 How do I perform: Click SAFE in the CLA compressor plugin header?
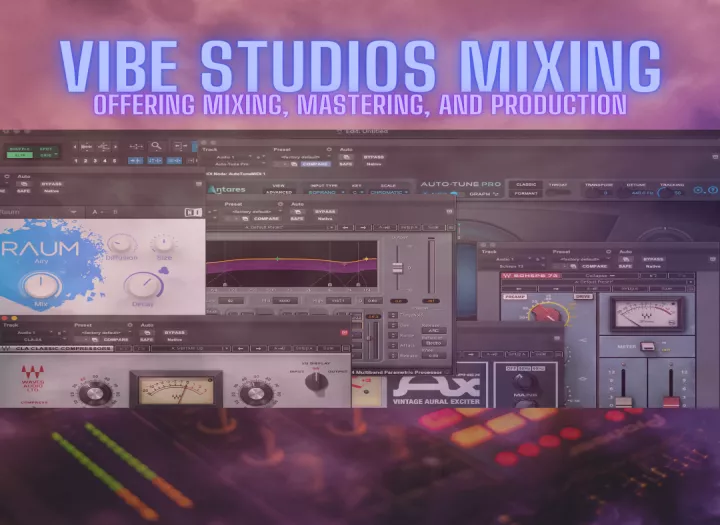(146, 339)
